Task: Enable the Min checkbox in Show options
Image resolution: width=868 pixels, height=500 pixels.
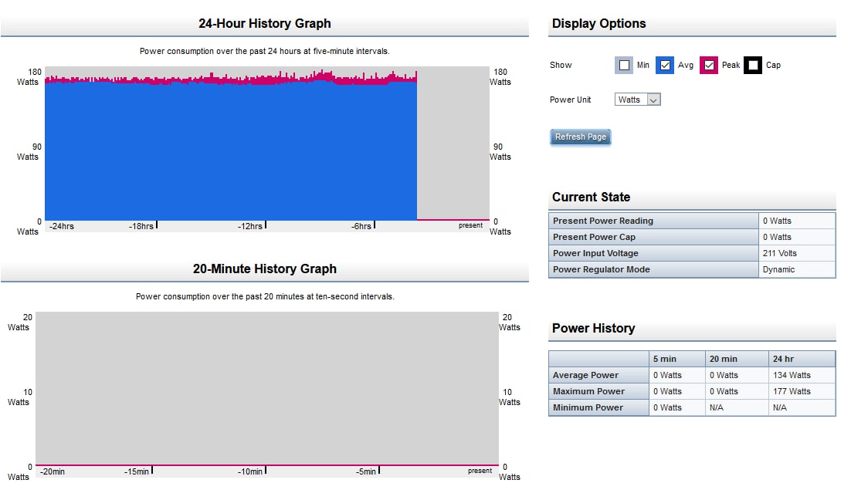Action: 625,66
